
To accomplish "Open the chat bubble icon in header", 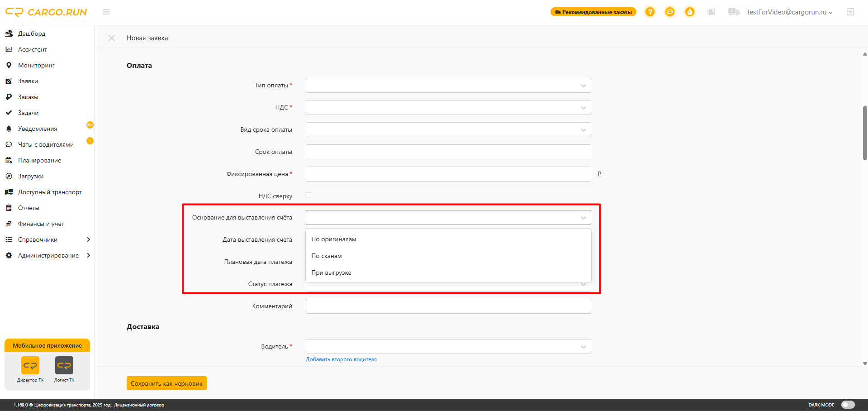I will pyautogui.click(x=670, y=12).
